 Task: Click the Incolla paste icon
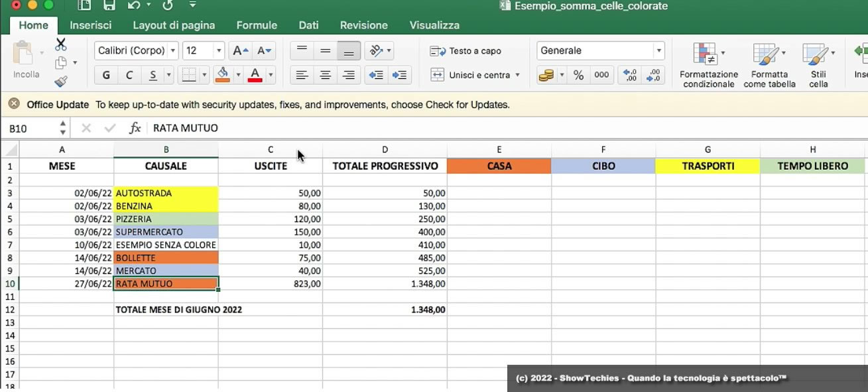23,53
